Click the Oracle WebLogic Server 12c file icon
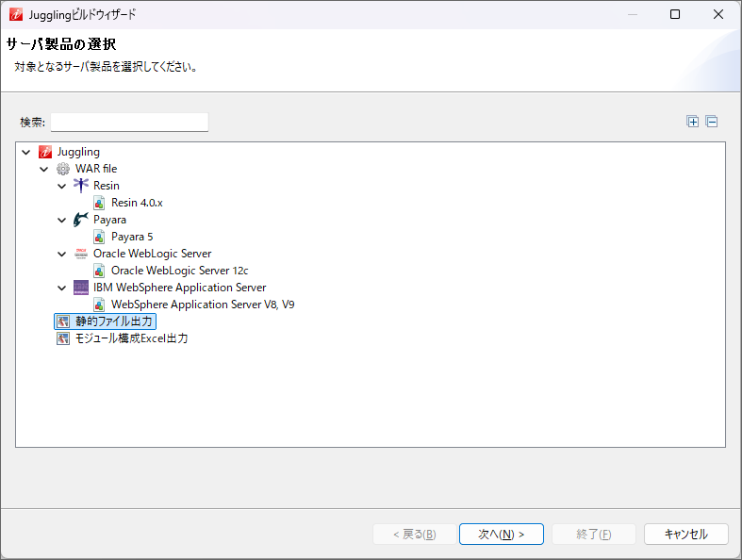The height and width of the screenshot is (560, 742). (x=99, y=271)
